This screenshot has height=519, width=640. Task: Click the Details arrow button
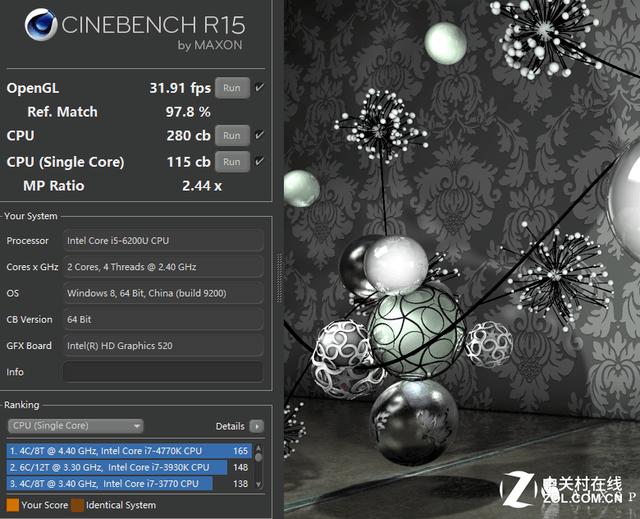tap(257, 426)
